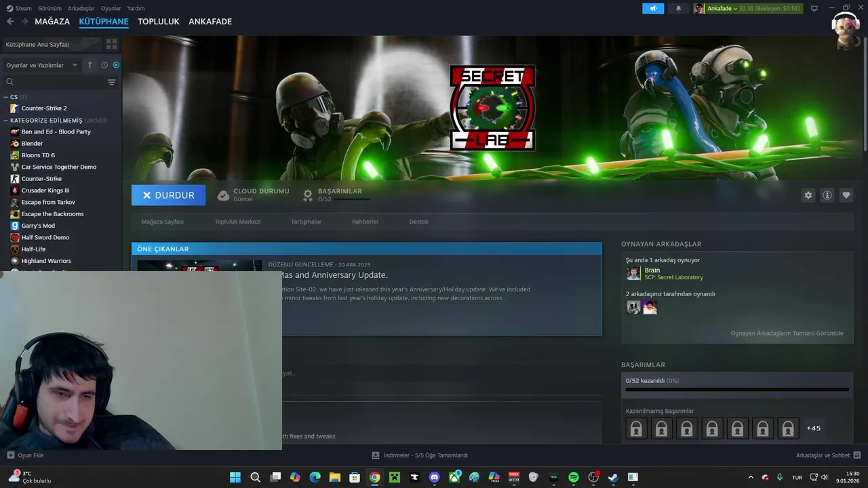Click Oynayan Arkadaşların Tümünü Görüntüle
Viewport: 868px width, 488px height.
click(x=787, y=333)
